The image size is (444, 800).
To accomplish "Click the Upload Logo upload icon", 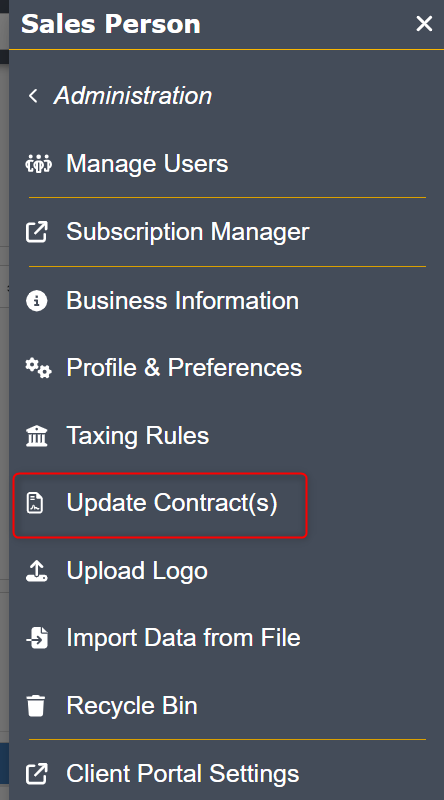I will click(x=37, y=571).
